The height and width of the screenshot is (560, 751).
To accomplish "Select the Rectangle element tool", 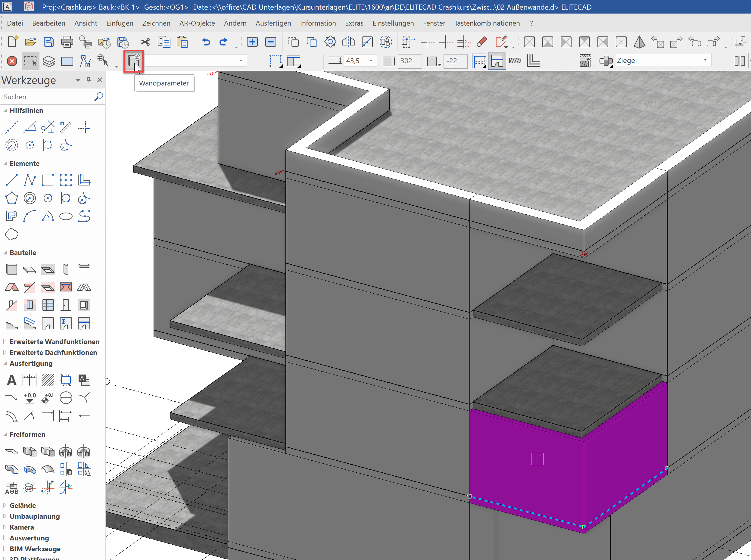I will (x=48, y=180).
